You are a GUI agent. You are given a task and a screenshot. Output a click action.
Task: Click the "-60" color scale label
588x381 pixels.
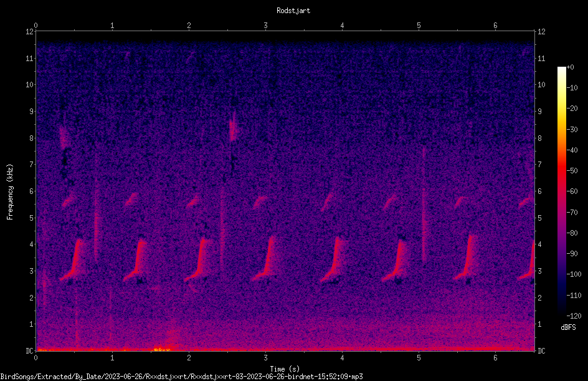(x=572, y=191)
